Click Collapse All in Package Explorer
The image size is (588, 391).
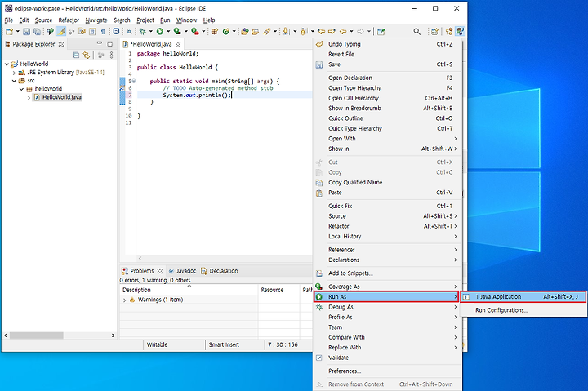76,56
